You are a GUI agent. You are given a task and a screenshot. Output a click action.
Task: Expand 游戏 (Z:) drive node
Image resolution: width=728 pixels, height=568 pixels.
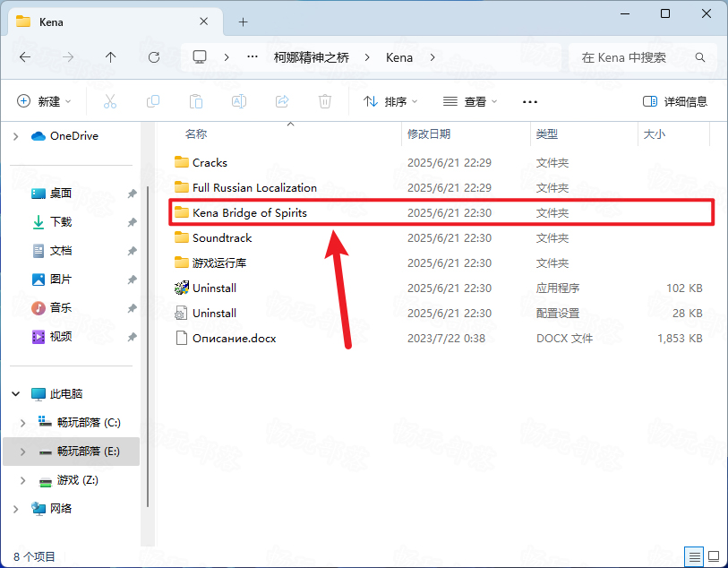coord(22,480)
